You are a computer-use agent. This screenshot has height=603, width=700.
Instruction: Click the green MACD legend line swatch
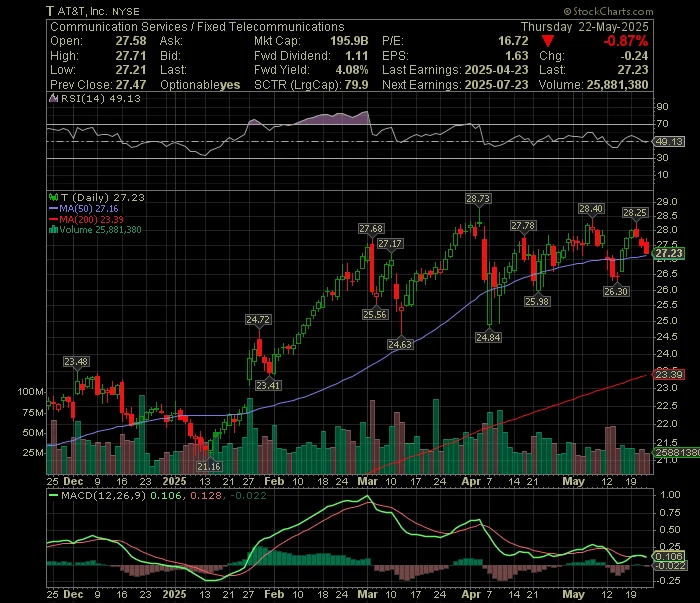(54, 495)
